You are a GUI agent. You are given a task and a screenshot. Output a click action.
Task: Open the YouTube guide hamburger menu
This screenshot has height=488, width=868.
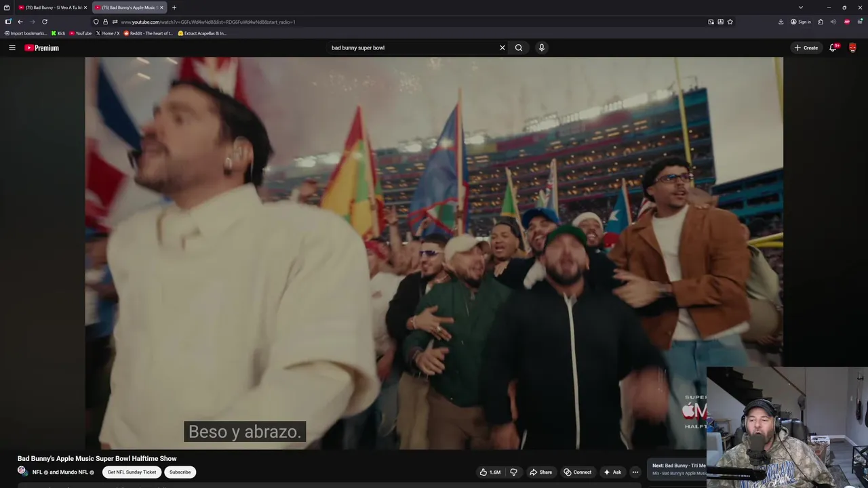(12, 47)
